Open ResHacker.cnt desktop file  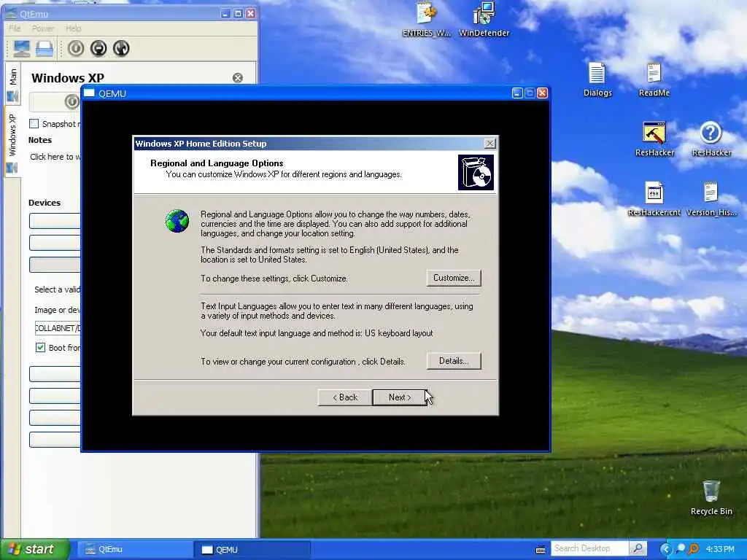pyautogui.click(x=654, y=198)
